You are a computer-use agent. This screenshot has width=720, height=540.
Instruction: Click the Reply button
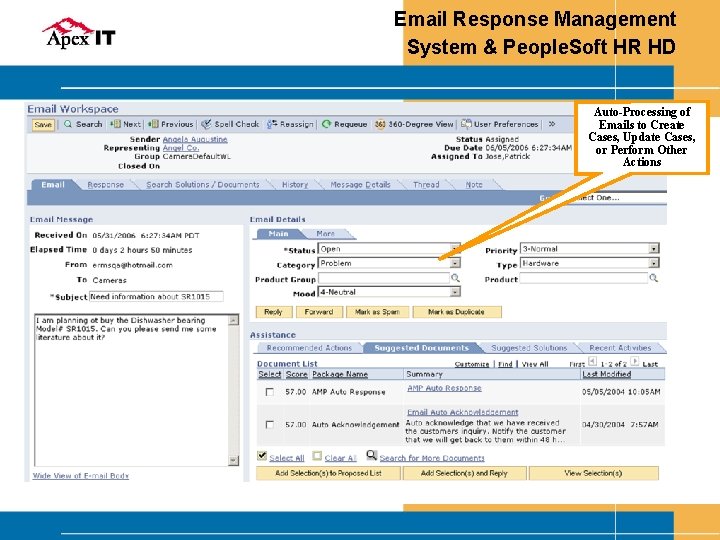(x=273, y=312)
